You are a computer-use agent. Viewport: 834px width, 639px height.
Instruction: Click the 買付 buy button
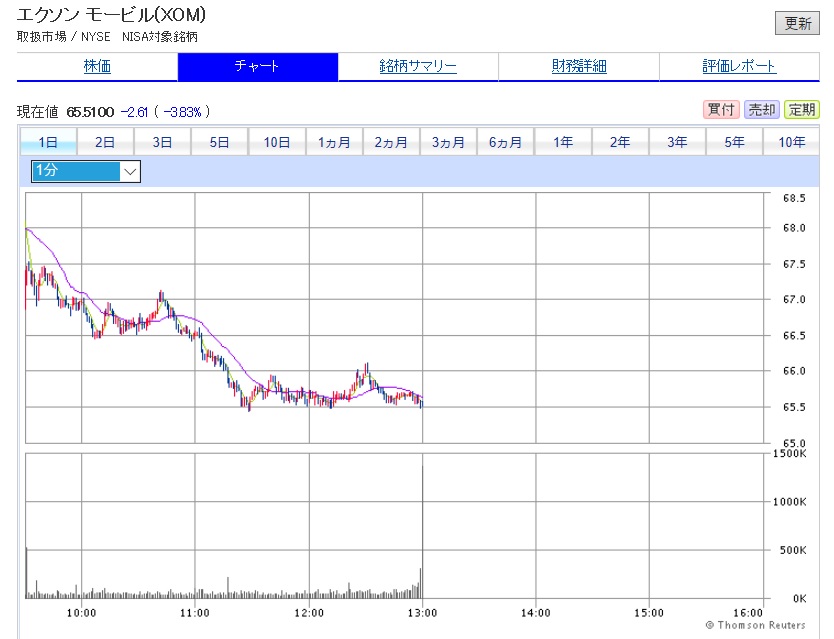(x=721, y=110)
